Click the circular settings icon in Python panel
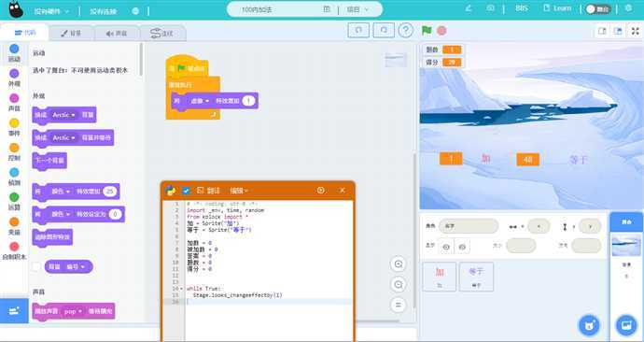 [x=321, y=191]
